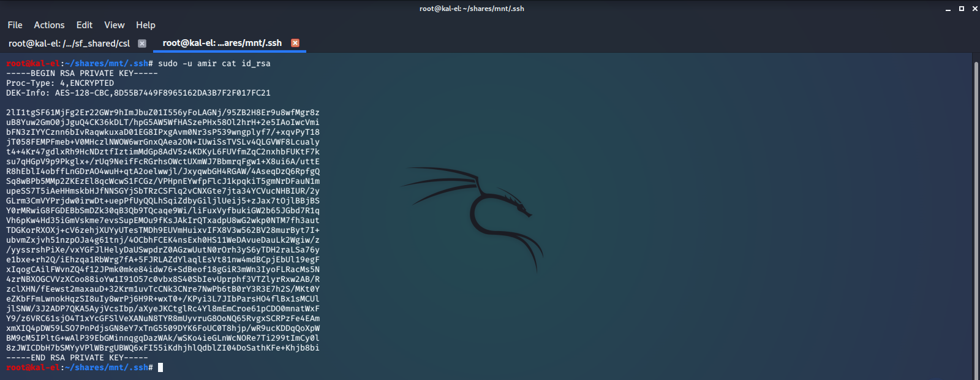This screenshot has height=380, width=980.
Task: Click the cursor at the bottom prompt
Action: click(x=160, y=367)
